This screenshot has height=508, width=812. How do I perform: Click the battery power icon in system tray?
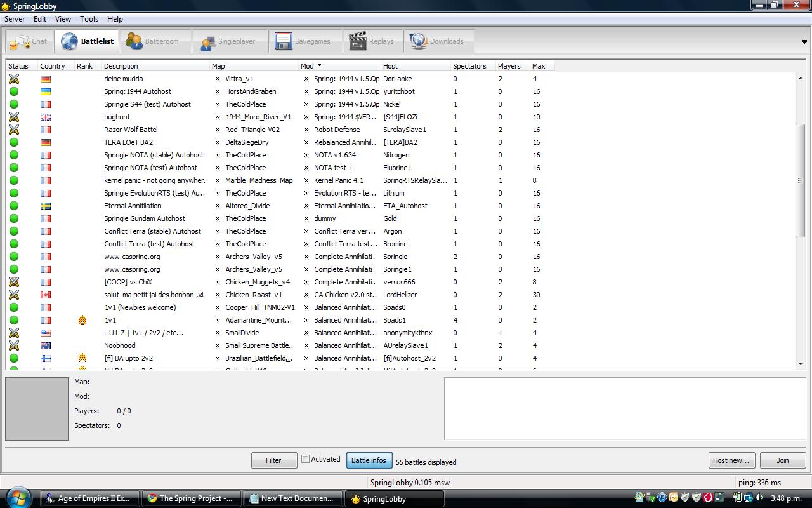pos(738,498)
